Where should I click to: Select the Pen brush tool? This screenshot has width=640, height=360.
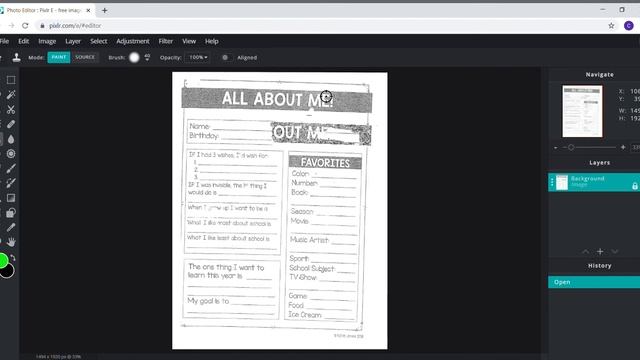(x=11, y=168)
